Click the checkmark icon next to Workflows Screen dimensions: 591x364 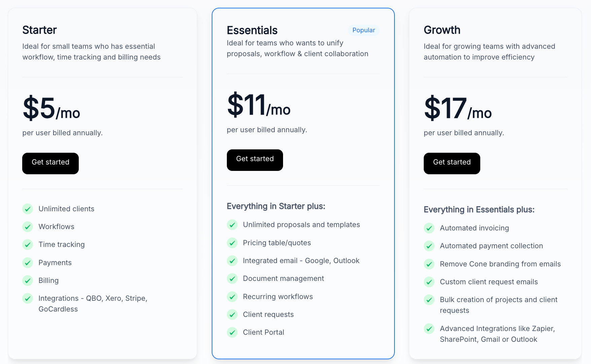28,227
